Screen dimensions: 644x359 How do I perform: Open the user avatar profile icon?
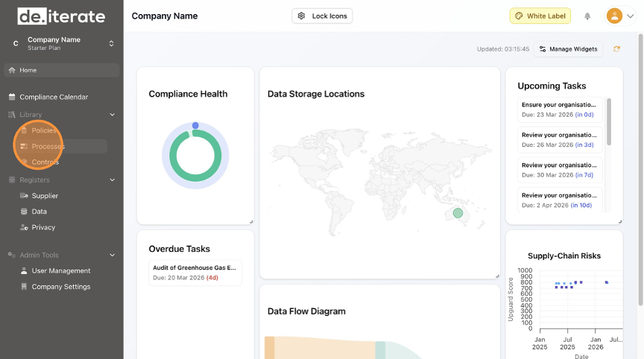pyautogui.click(x=615, y=16)
